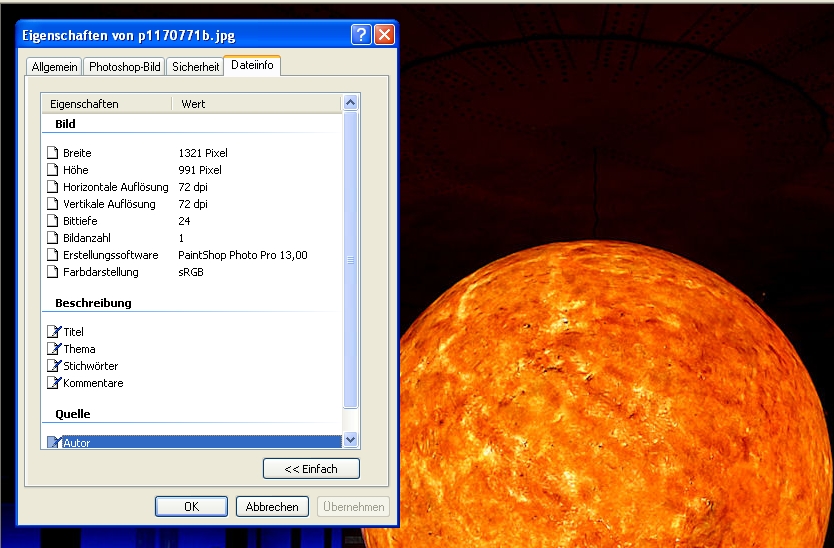Click the Bildanzahl value 1
This screenshot has width=834, height=548.
[181, 238]
